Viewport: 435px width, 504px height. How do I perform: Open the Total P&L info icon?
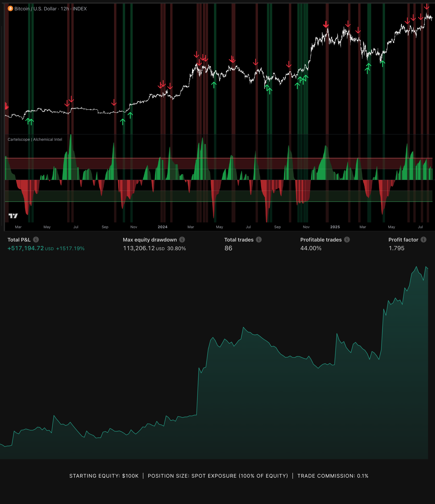[x=36, y=240]
